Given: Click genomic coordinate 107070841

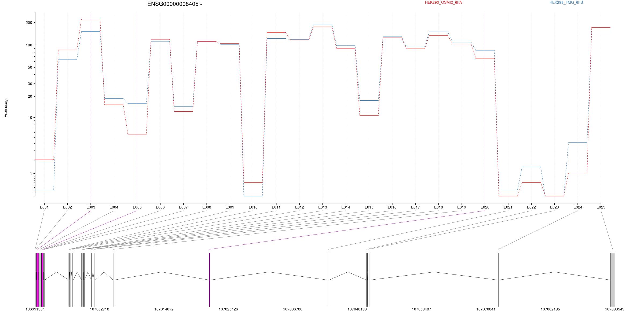Looking at the screenshot, I should pyautogui.click(x=486, y=309).
